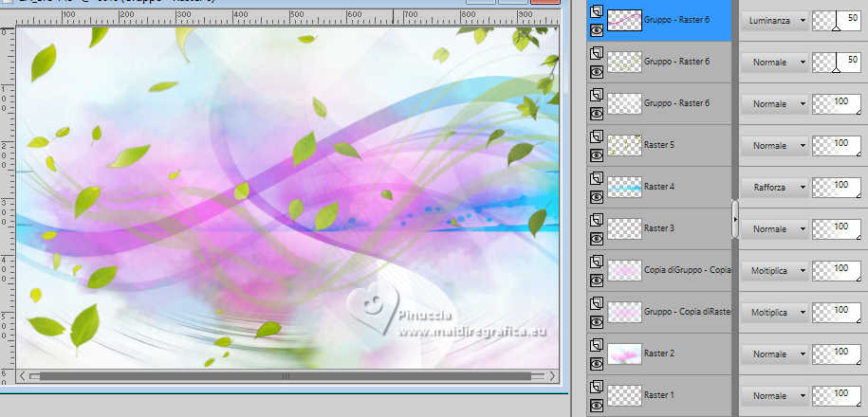The height and width of the screenshot is (417, 868).
Task: Hide the Raster 3 layer
Action: (x=596, y=239)
